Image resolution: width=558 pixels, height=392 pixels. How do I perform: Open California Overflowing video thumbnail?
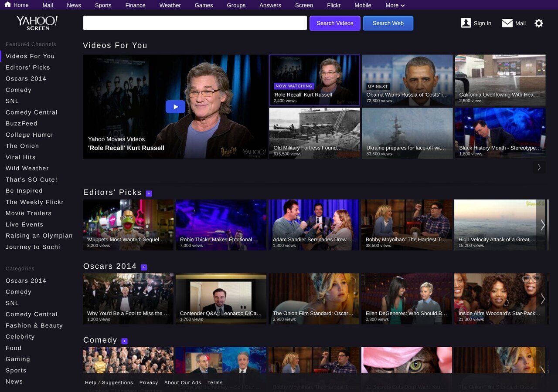point(500,80)
